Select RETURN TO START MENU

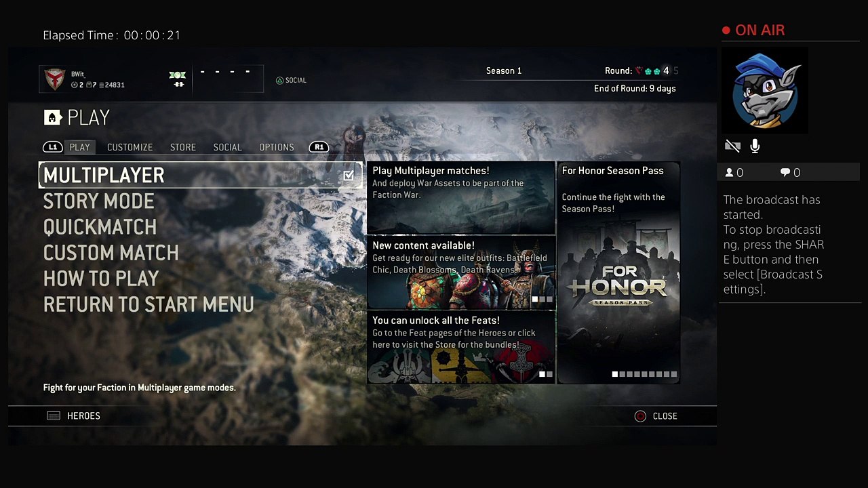[149, 304]
